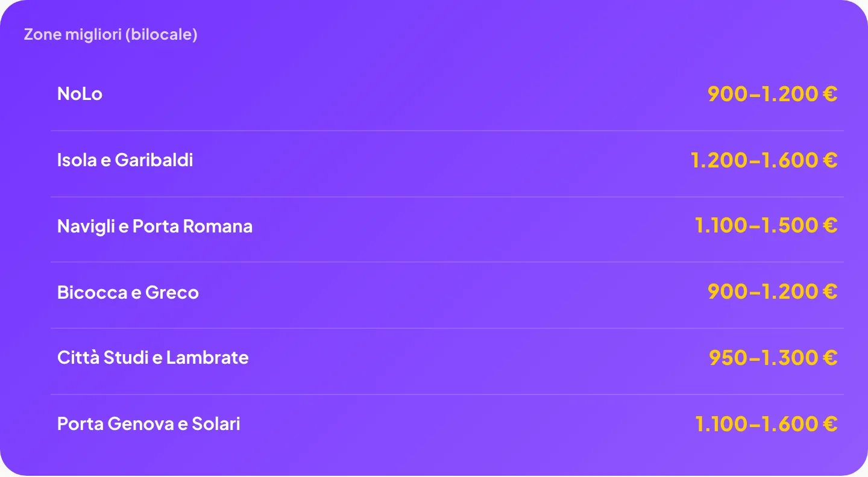The image size is (868, 477).
Task: Open the Isola e Garibaldi row label
Action: [125, 160]
